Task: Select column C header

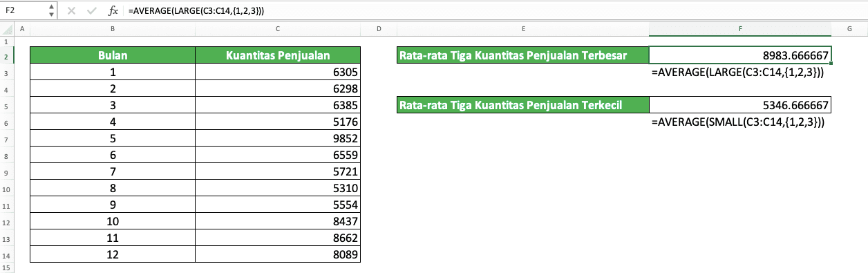Action: point(278,28)
